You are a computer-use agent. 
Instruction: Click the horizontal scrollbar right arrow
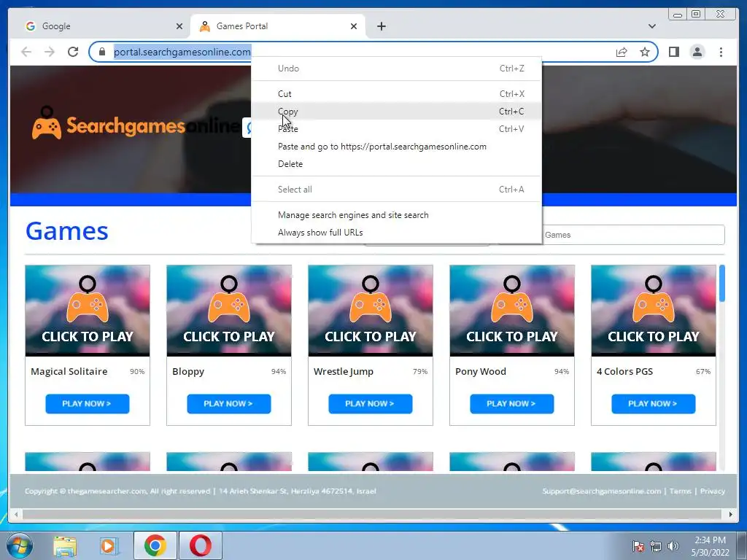pyautogui.click(x=730, y=514)
